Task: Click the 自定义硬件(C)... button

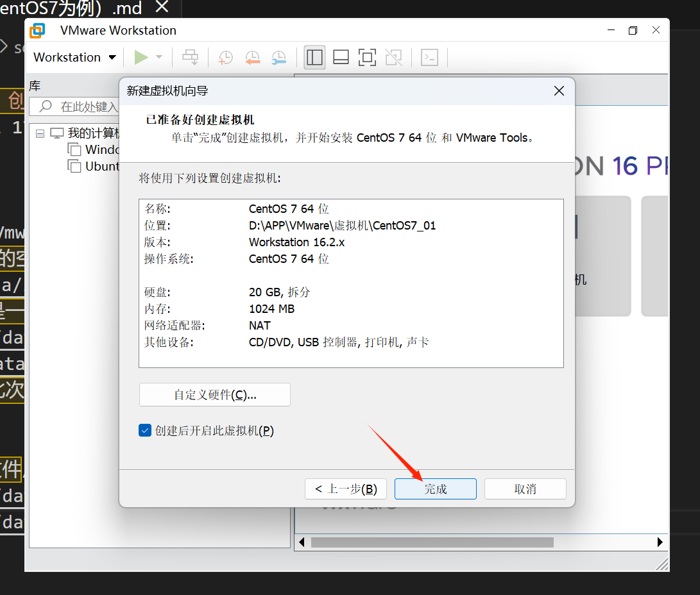Action: 215,395
